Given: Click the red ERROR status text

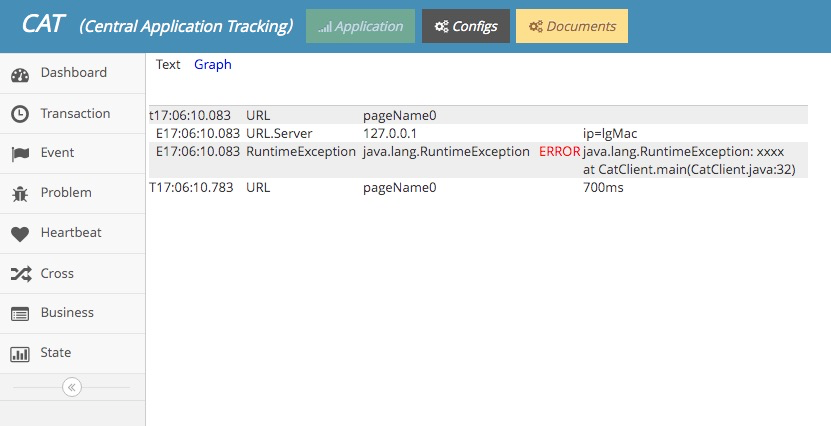Looking at the screenshot, I should click(560, 152).
